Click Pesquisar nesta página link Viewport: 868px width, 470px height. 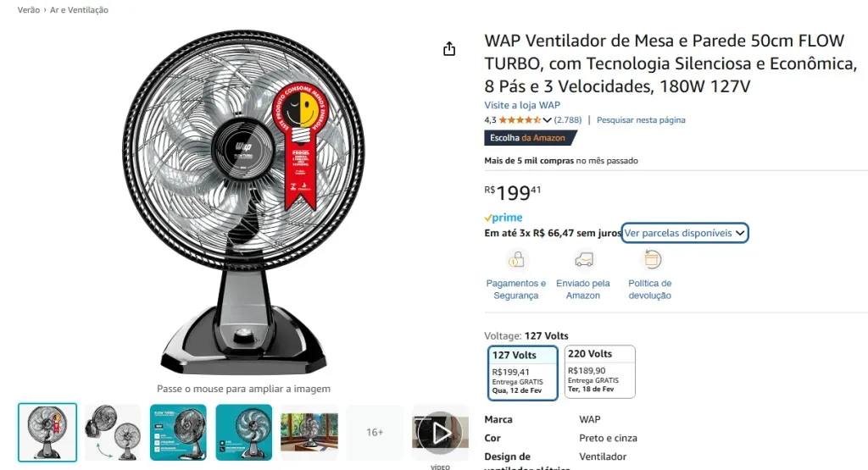(641, 120)
